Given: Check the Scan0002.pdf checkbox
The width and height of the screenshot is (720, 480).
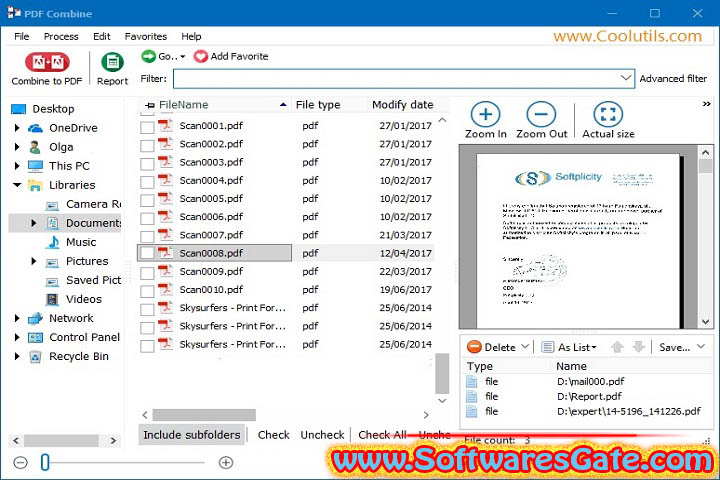Looking at the screenshot, I should pyautogui.click(x=147, y=146).
